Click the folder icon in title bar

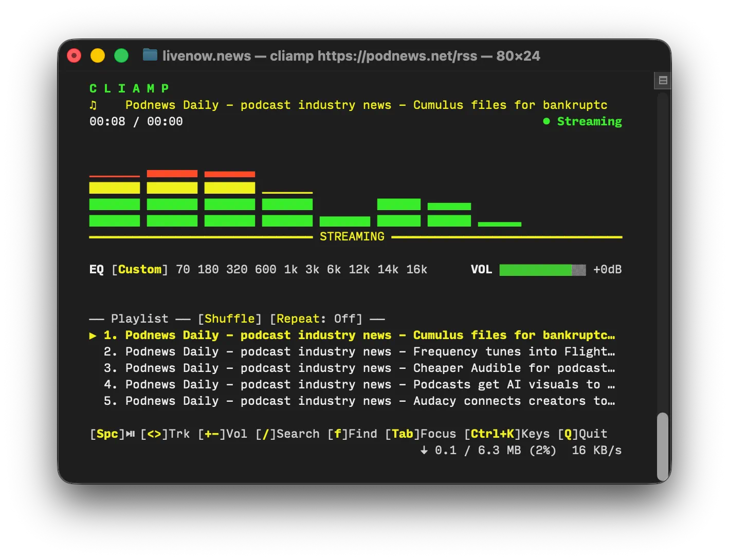tap(150, 55)
